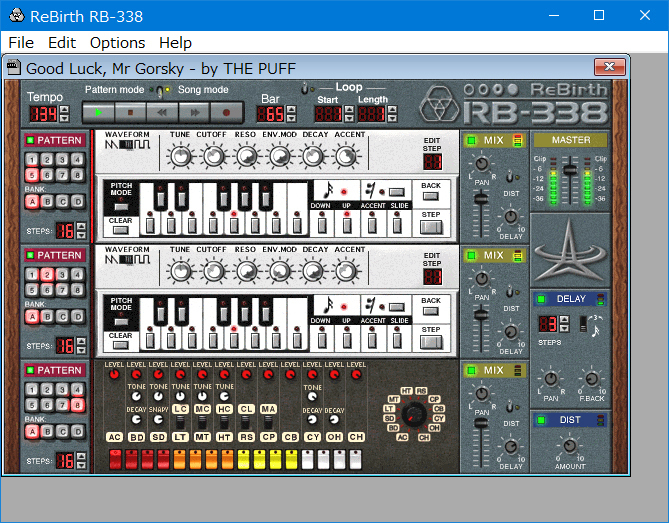Switch WAVEFORM selector on second synth

(x=128, y=259)
